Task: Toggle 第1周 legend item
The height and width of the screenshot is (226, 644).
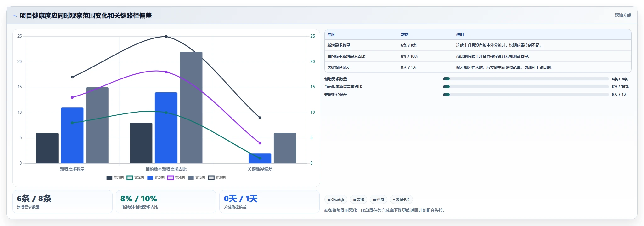Action: [x=115, y=177]
